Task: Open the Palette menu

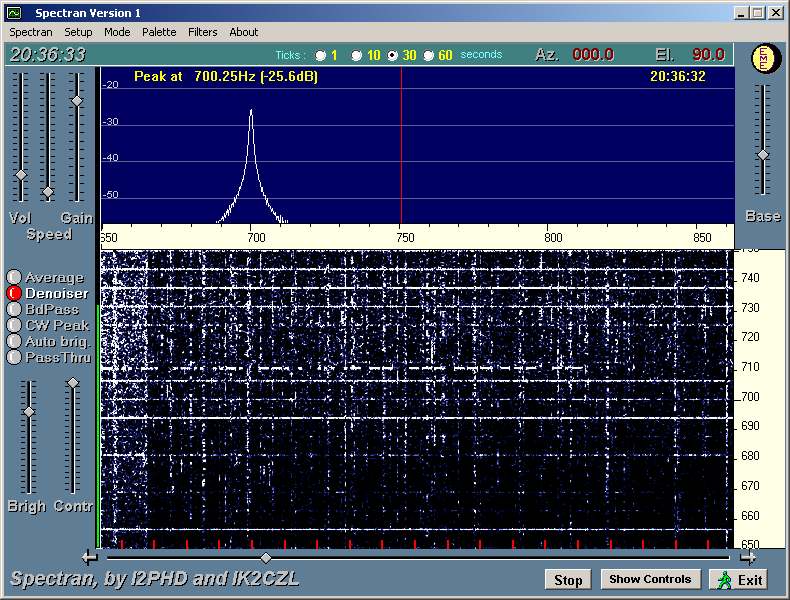Action: point(159,32)
